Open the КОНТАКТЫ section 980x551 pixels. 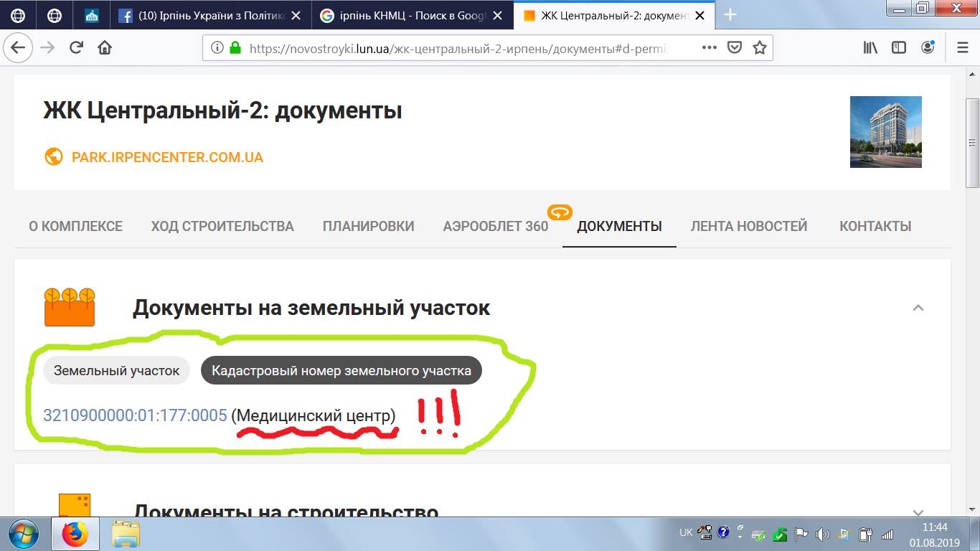click(875, 226)
